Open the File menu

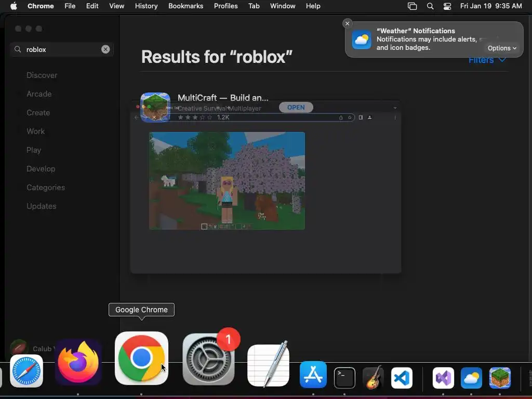point(70,6)
